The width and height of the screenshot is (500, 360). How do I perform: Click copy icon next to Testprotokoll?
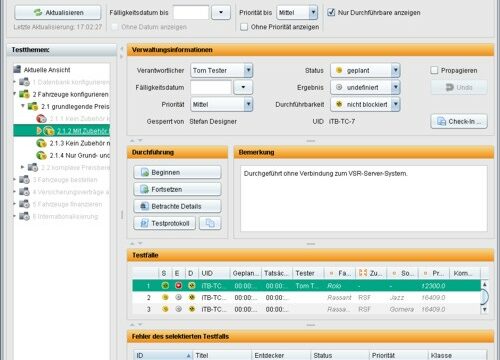pyautogui.click(x=210, y=223)
